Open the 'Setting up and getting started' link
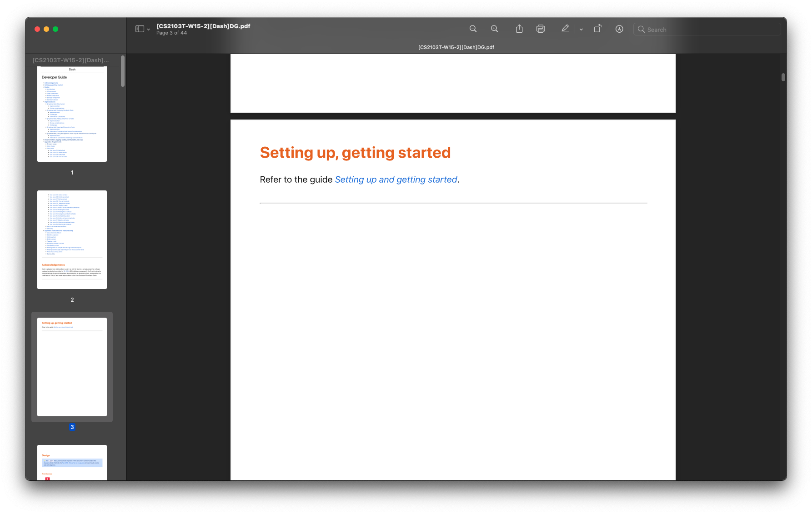The width and height of the screenshot is (812, 514). tap(396, 180)
